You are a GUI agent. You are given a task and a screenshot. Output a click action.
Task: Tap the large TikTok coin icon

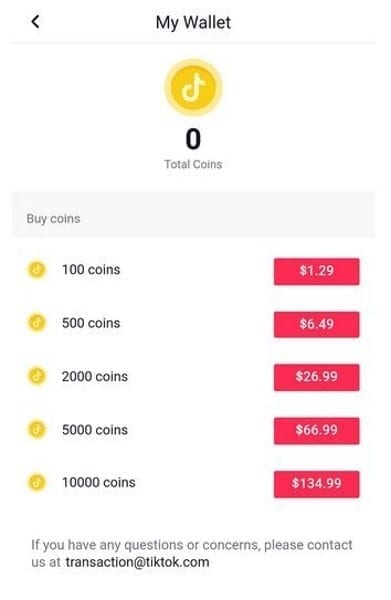[x=193, y=87]
